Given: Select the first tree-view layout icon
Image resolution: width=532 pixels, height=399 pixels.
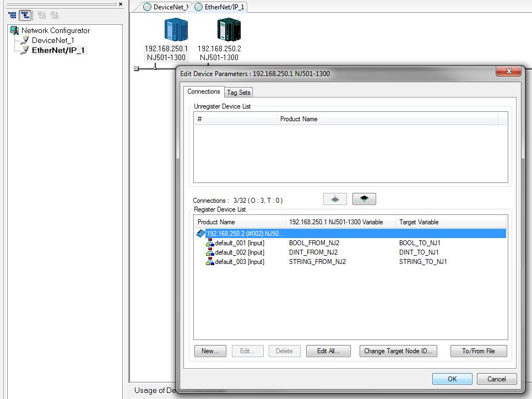Looking at the screenshot, I should 12,15.
